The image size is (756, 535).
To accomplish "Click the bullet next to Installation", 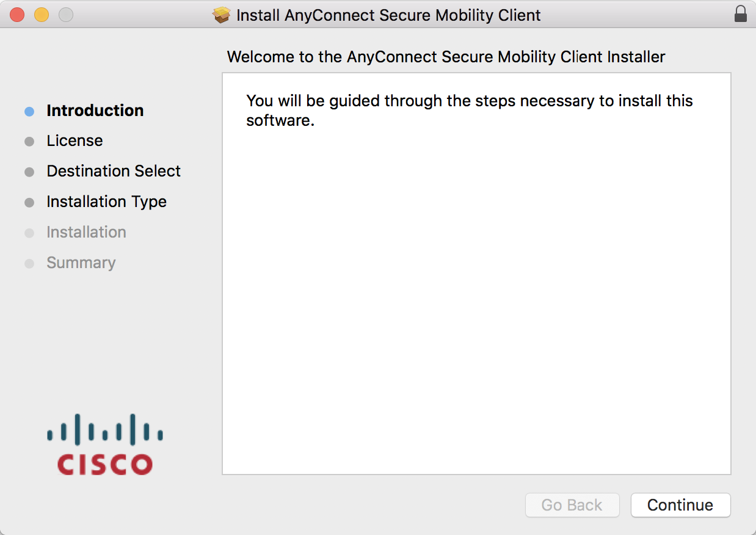I will click(x=29, y=233).
